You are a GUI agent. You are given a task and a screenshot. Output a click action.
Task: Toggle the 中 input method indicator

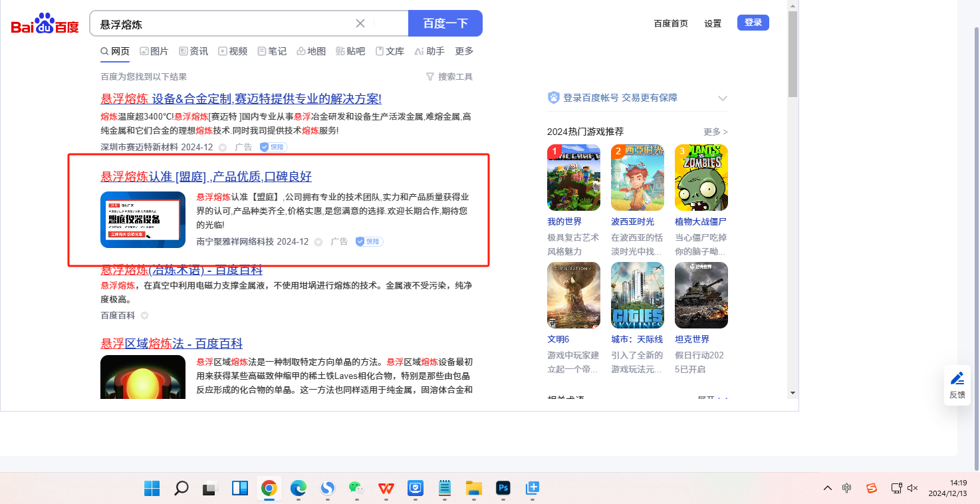[846, 488]
